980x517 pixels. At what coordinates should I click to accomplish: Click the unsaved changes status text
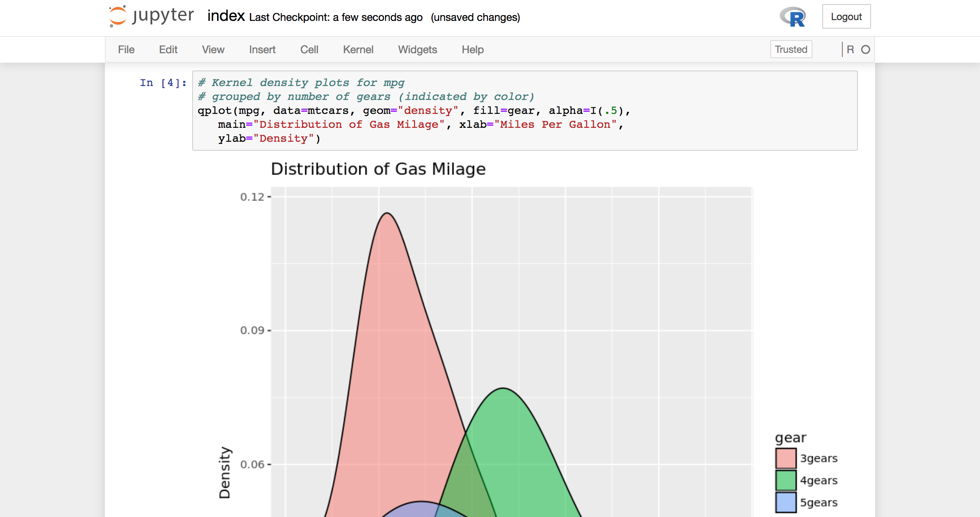click(x=475, y=18)
